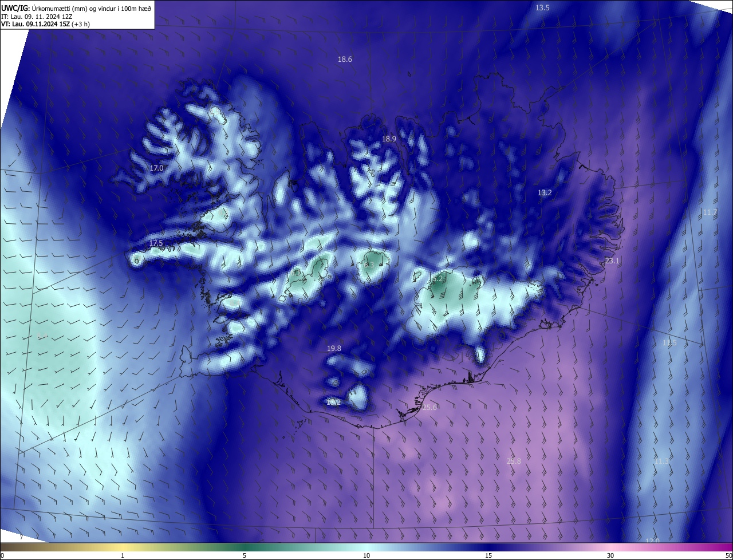Click the 18.9 value on the map

pos(389,139)
